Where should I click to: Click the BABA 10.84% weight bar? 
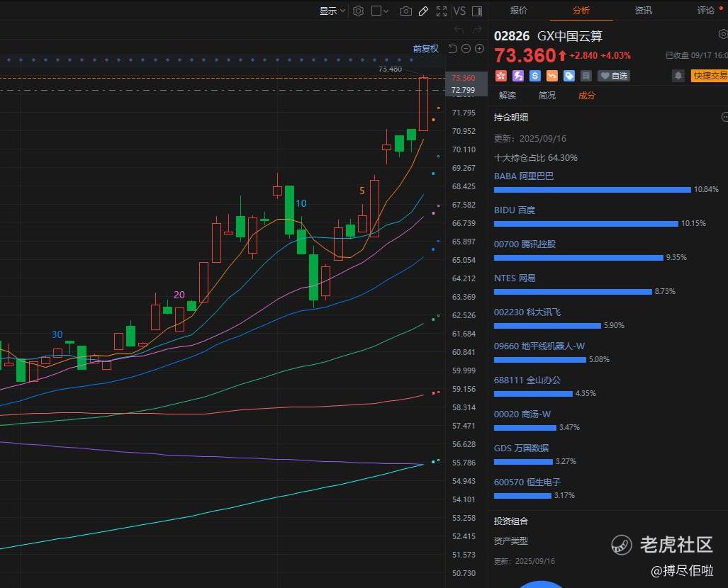click(x=593, y=190)
